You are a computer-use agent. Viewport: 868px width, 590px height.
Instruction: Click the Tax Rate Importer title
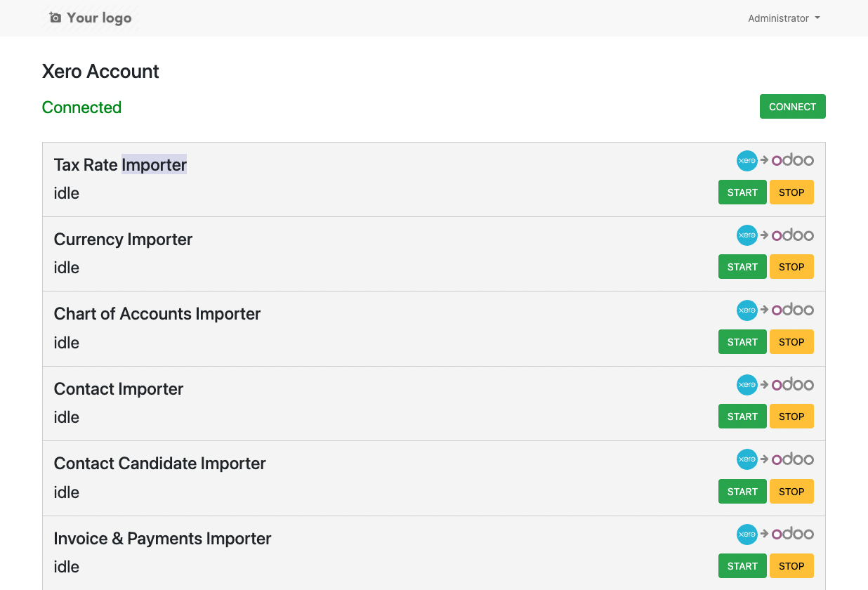coord(120,165)
